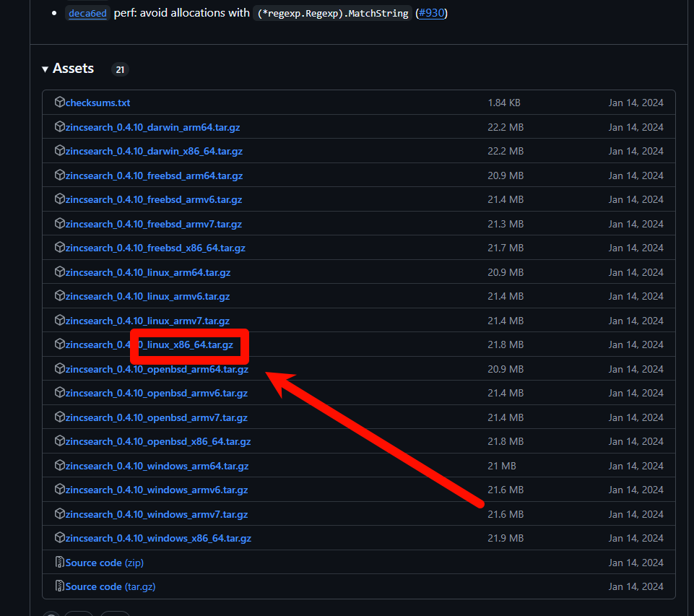Click package icon beside windows_armv7 asset
The height and width of the screenshot is (616, 694).
pyautogui.click(x=60, y=514)
